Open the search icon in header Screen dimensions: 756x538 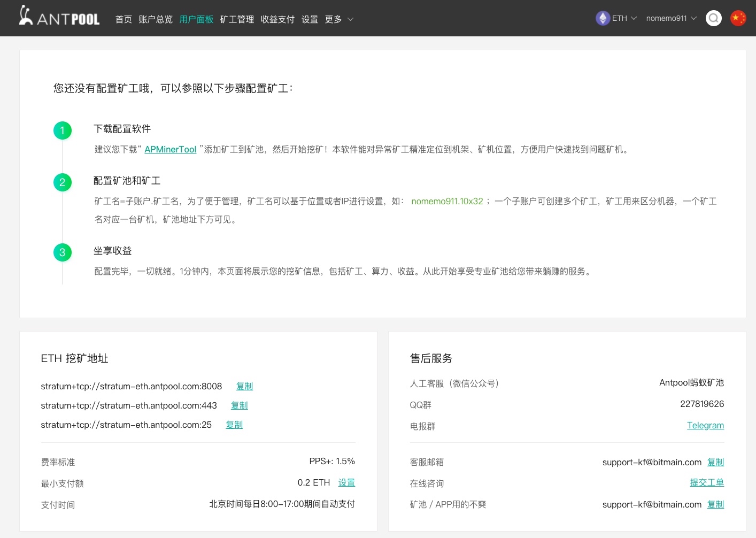[x=714, y=18]
